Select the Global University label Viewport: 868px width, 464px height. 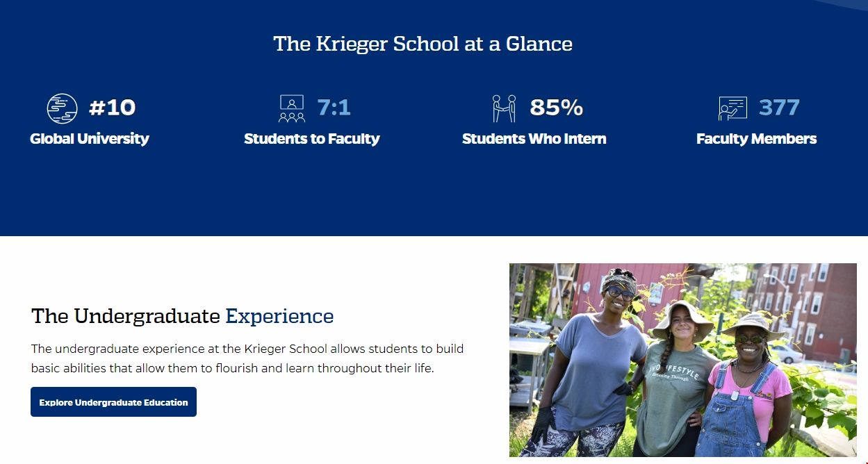[x=90, y=139]
